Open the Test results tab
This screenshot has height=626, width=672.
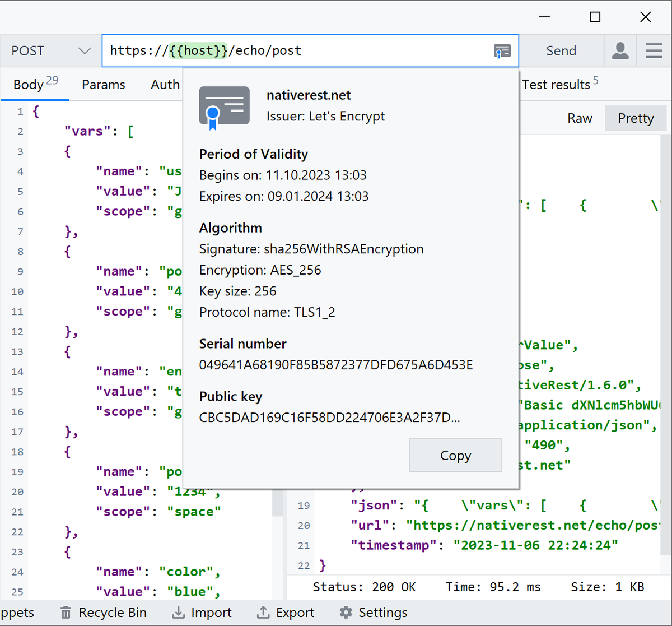(560, 84)
